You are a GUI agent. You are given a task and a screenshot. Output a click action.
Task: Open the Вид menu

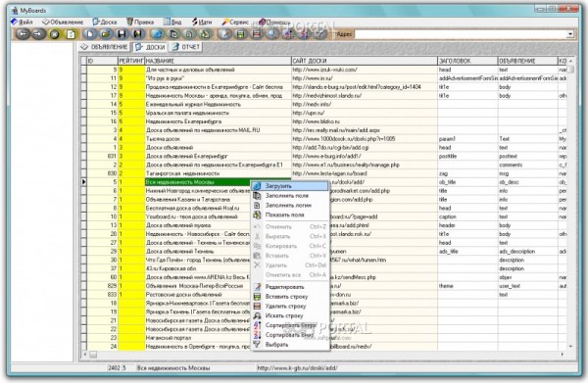(172, 23)
